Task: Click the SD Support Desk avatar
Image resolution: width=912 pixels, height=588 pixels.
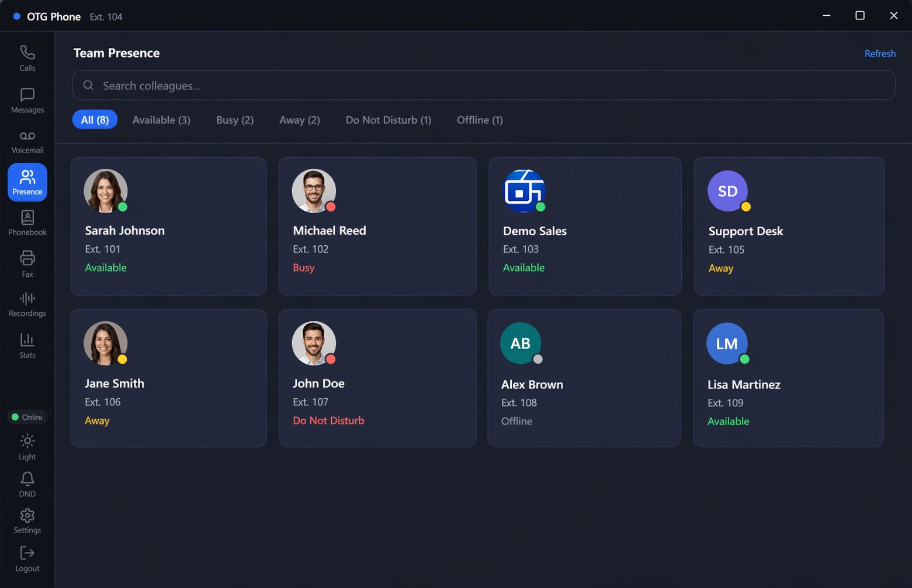Action: [x=727, y=191]
